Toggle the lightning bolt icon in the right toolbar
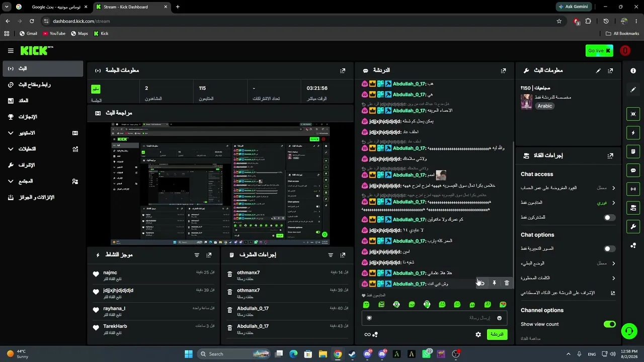The height and width of the screenshot is (362, 644). (633, 133)
